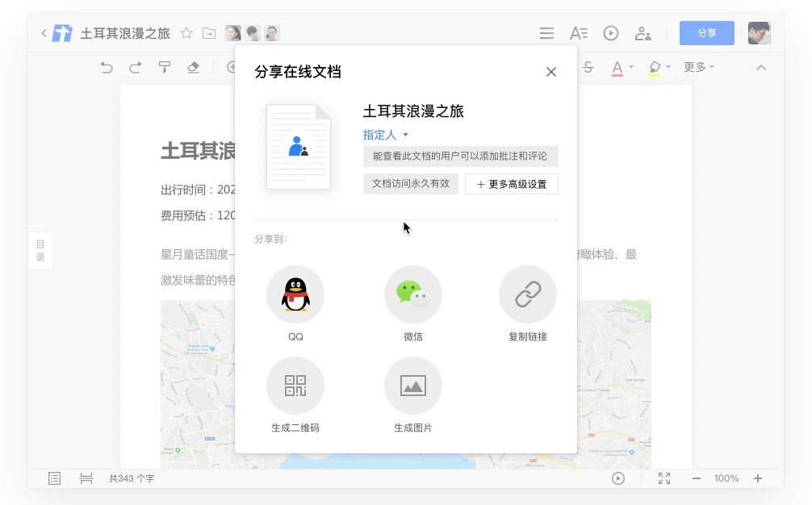
Task: Collapse the formatting toolbar with the chevron
Action: 762,67
